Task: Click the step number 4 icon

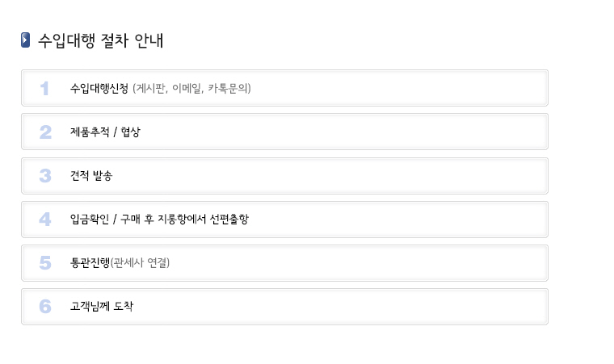Action: [45, 220]
